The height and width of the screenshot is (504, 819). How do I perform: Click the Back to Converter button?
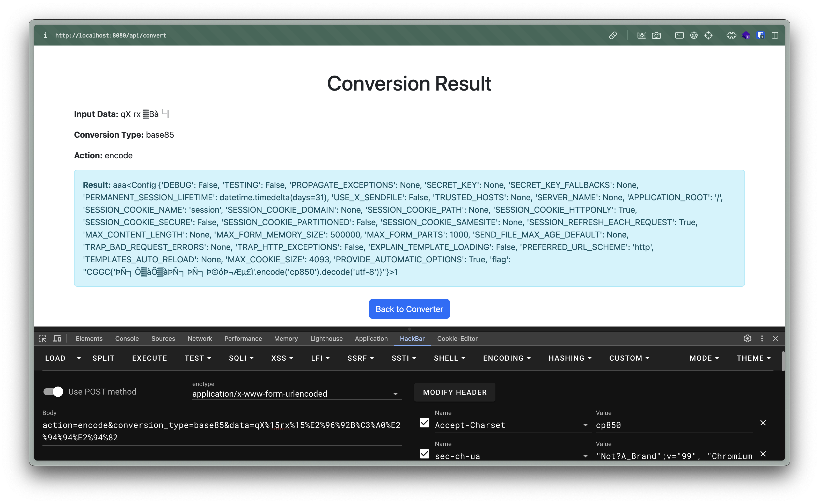pos(409,309)
